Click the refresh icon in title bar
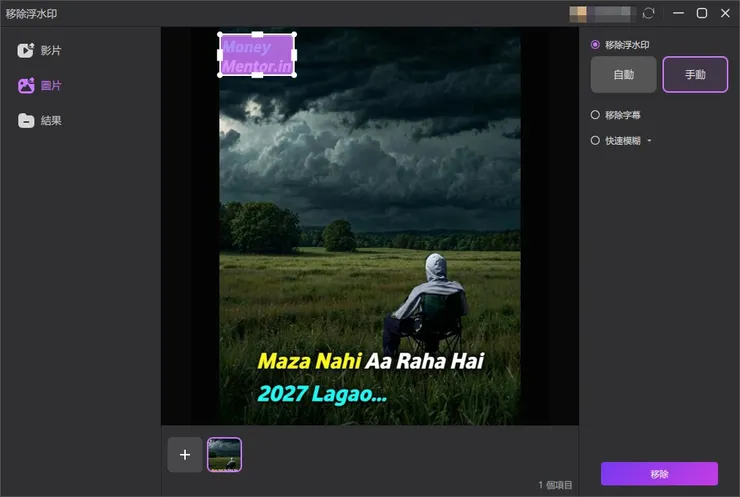The image size is (740, 497). (x=648, y=13)
